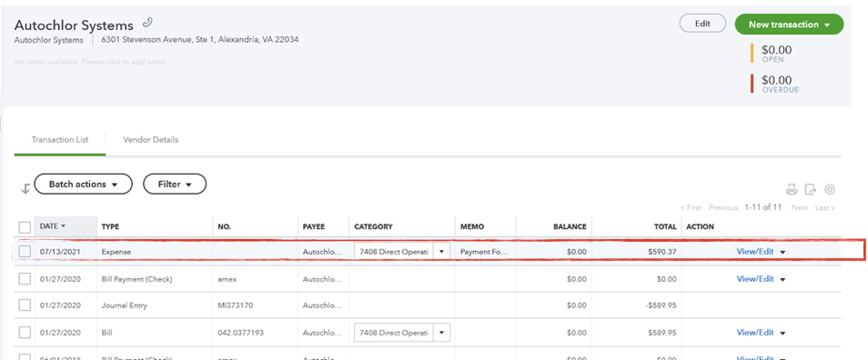Image resolution: width=868 pixels, height=360 pixels.
Task: Click the Journal Entry type cell
Action: (x=125, y=305)
